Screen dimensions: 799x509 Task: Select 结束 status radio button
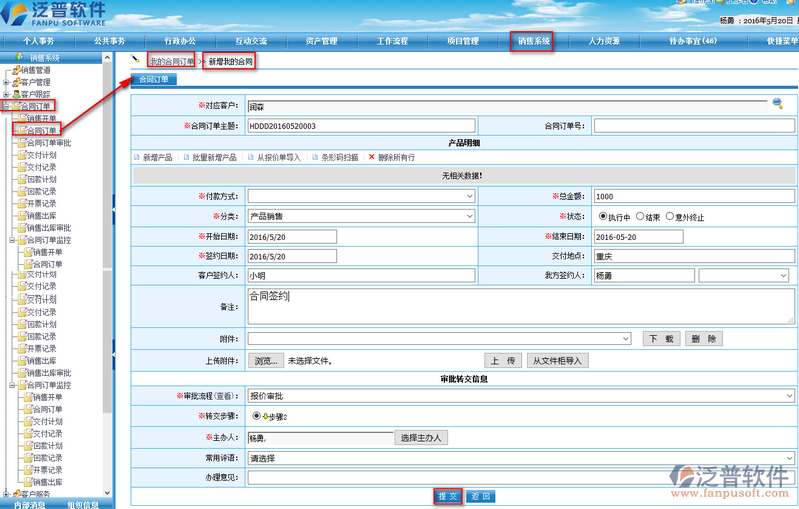[641, 216]
